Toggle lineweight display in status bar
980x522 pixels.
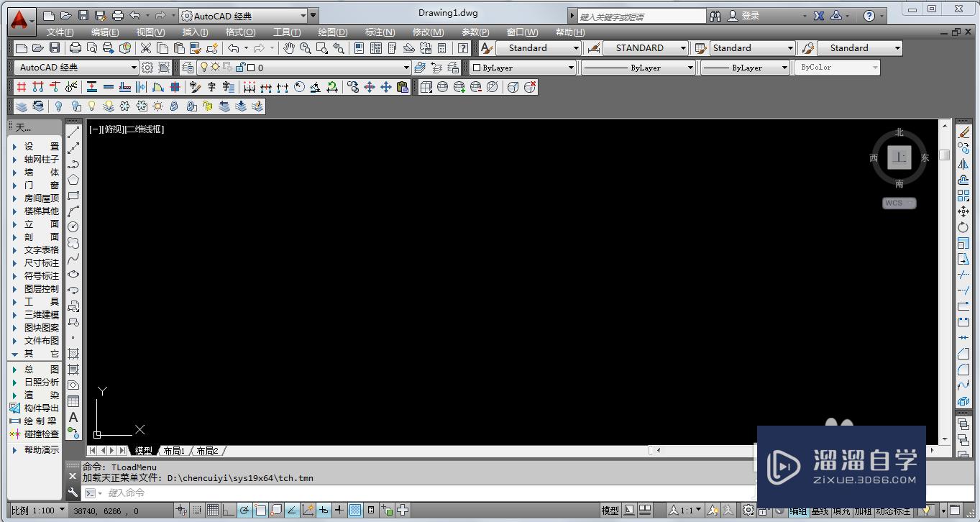tap(339, 510)
